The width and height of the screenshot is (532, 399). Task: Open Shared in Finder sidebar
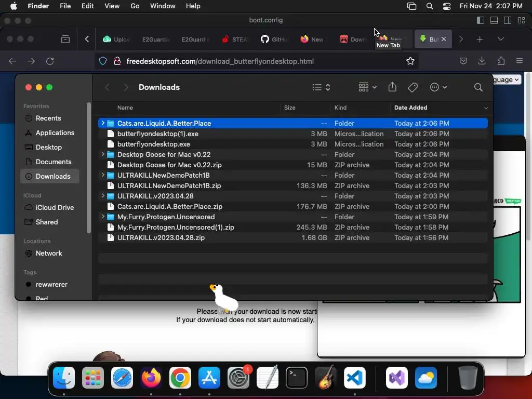(50, 222)
